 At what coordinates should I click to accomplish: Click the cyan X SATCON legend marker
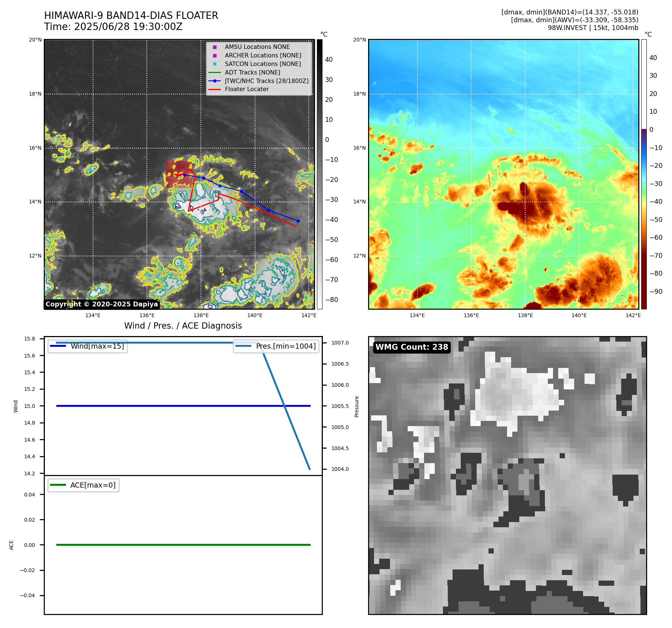pos(215,64)
